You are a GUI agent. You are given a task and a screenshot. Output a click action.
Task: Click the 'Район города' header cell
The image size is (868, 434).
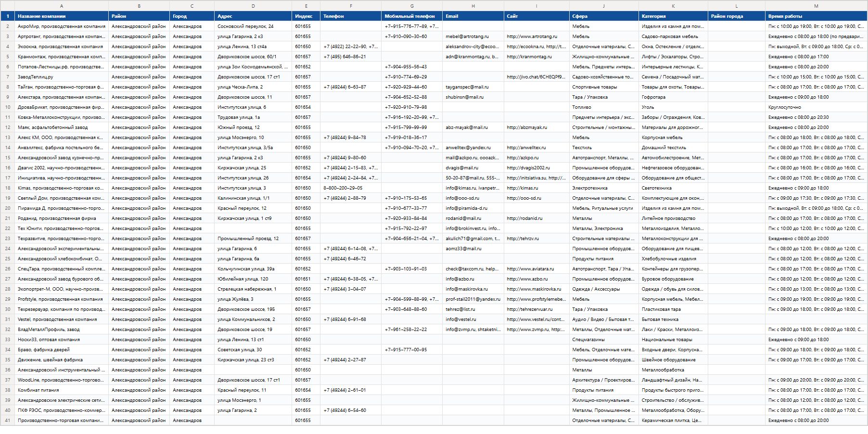click(737, 16)
